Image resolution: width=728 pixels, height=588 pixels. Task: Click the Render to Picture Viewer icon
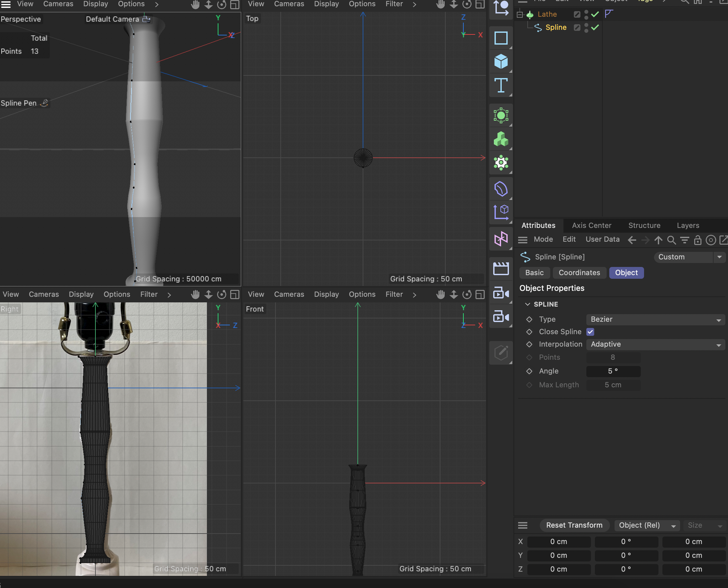point(501,317)
